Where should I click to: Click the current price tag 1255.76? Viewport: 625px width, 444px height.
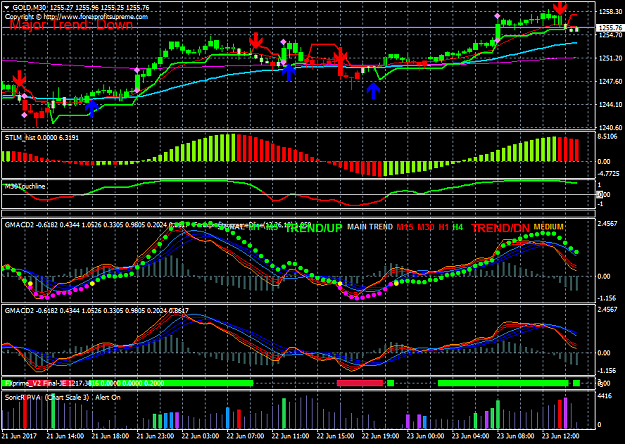610,28
